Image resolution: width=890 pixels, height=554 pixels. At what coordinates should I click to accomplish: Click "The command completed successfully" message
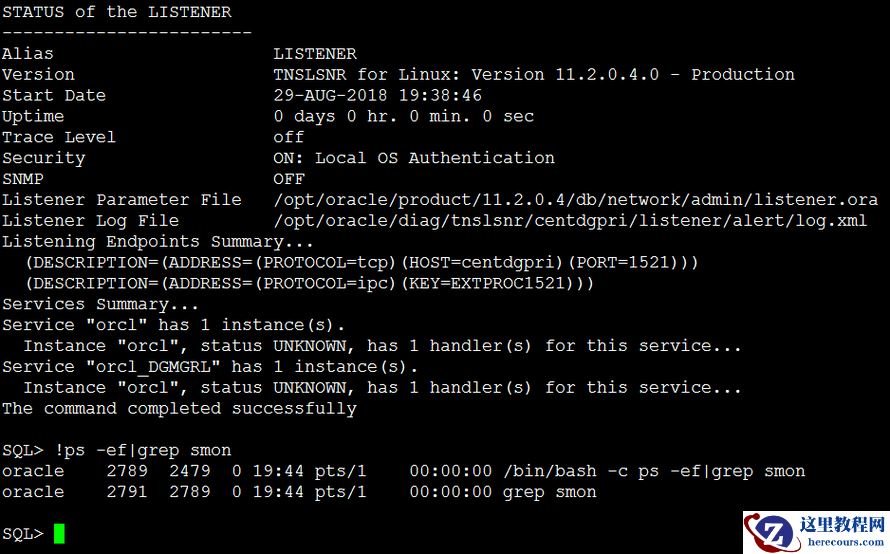click(x=180, y=409)
